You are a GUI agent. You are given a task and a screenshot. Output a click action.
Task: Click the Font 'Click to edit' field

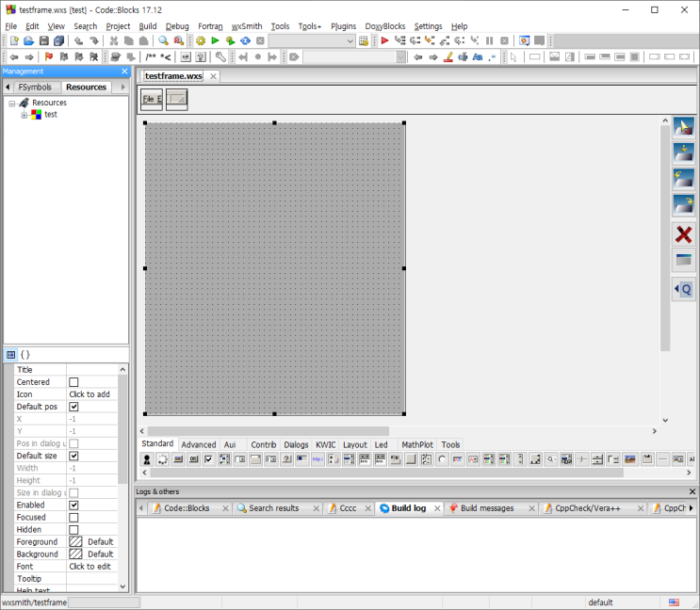tap(91, 567)
